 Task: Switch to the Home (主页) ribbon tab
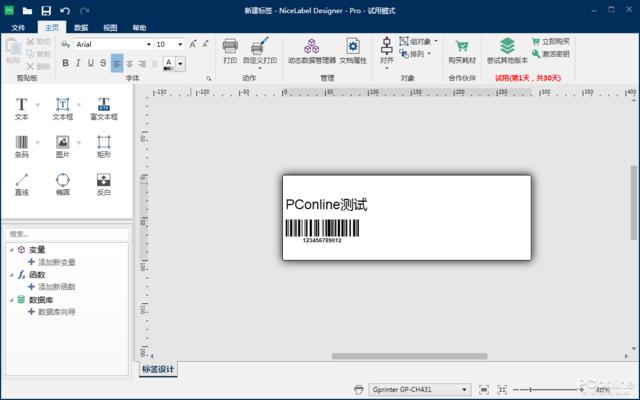52,28
